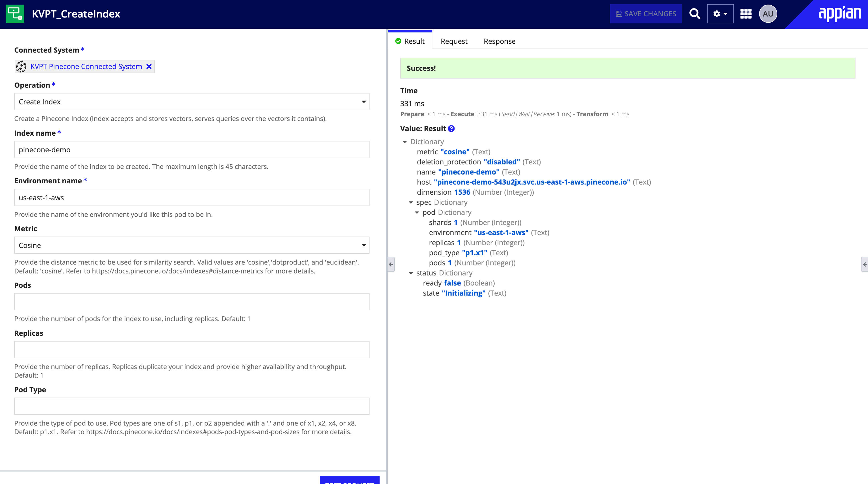
Task: Click the deletion_protection "disabled" value
Action: 502,162
